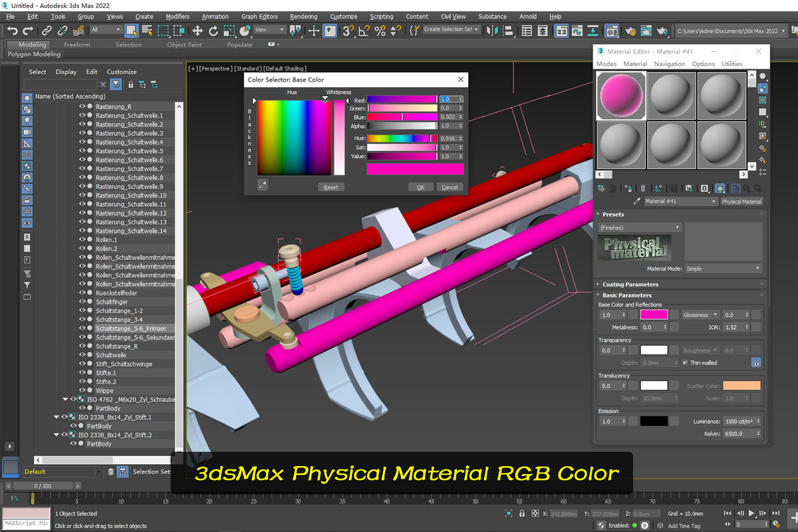Open the Create Selection Set dropdown

coord(452,30)
